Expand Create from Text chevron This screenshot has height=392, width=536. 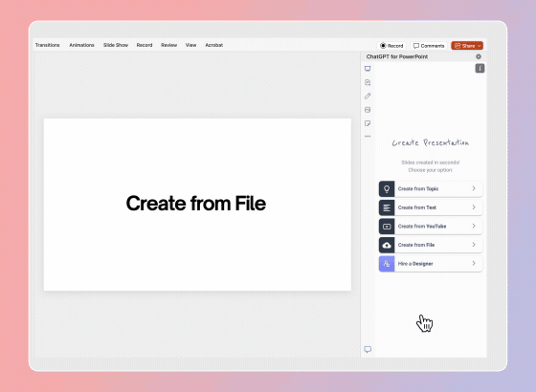point(474,207)
